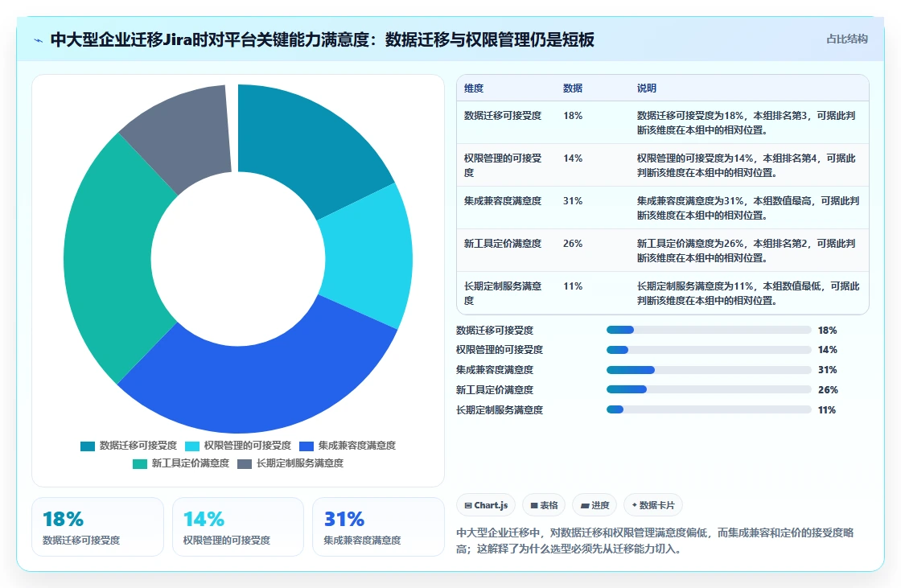Toggle 集成兼容度满意度 legend swatch
The width and height of the screenshot is (901, 588).
pyautogui.click(x=307, y=446)
